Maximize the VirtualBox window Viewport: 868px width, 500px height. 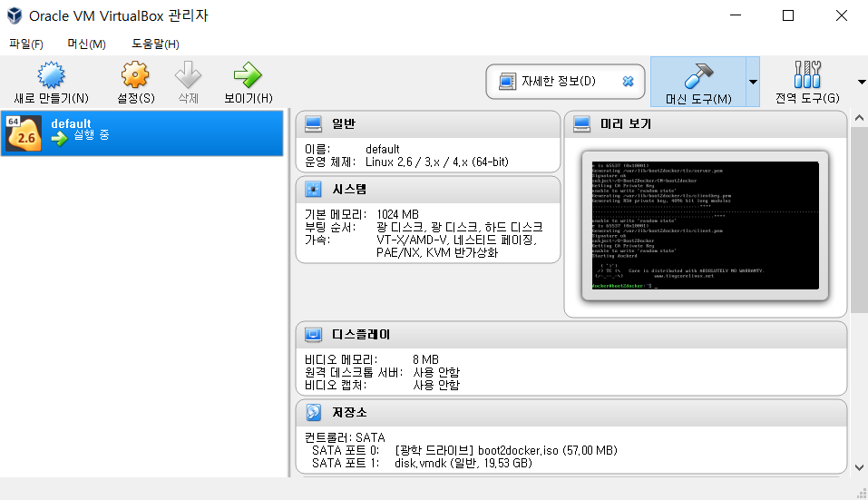pyautogui.click(x=788, y=15)
